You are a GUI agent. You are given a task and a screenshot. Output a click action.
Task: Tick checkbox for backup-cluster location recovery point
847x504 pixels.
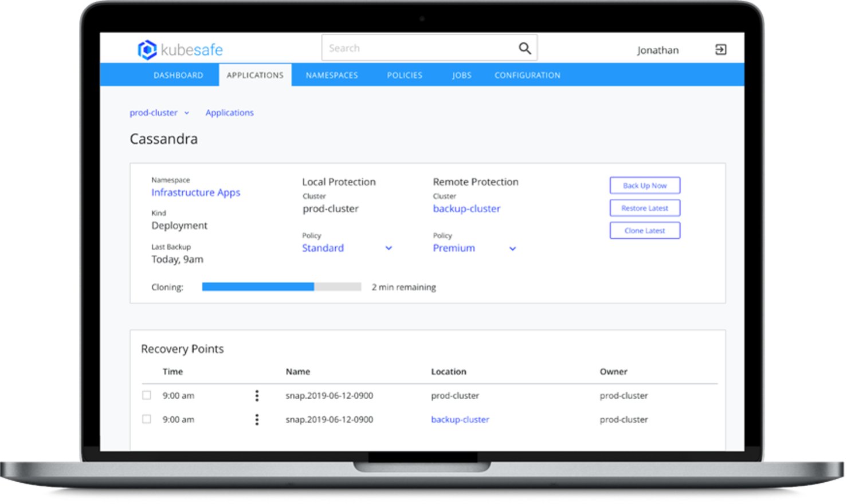pyautogui.click(x=147, y=419)
